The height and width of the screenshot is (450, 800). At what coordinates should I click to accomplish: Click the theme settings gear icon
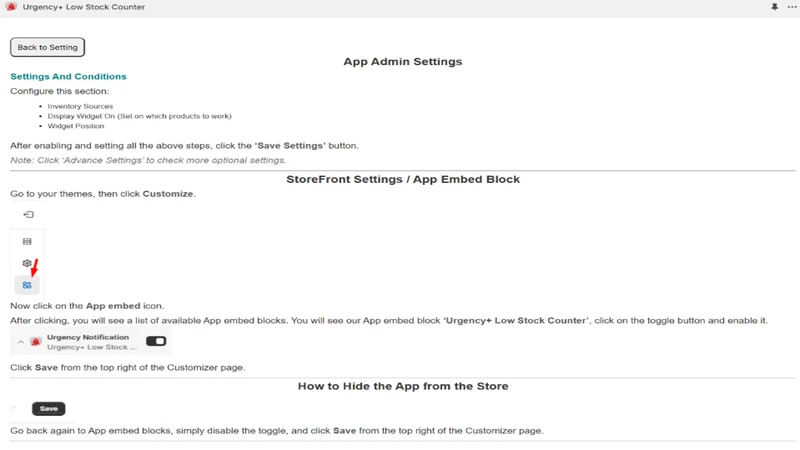[27, 263]
